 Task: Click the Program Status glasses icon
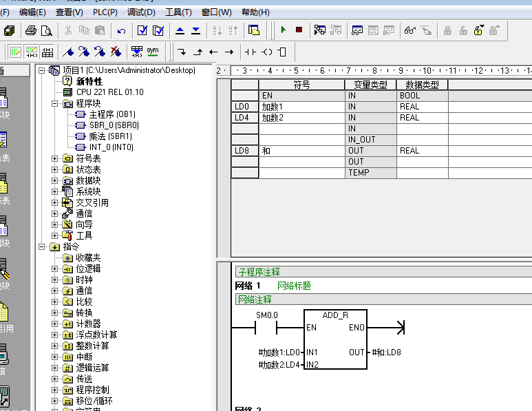click(x=410, y=30)
